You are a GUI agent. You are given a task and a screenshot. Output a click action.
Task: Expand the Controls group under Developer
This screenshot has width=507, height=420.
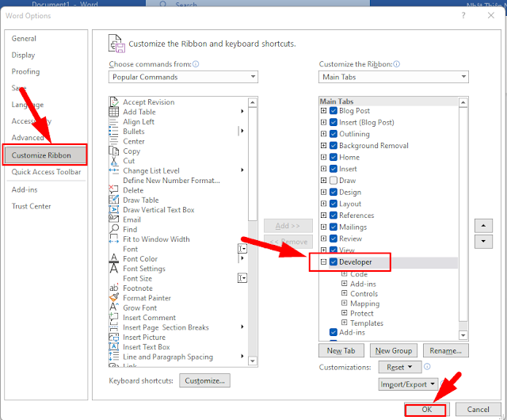345,293
